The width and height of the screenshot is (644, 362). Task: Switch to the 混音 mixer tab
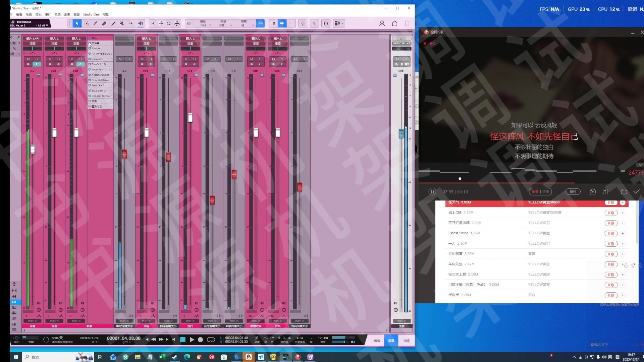tap(391, 341)
